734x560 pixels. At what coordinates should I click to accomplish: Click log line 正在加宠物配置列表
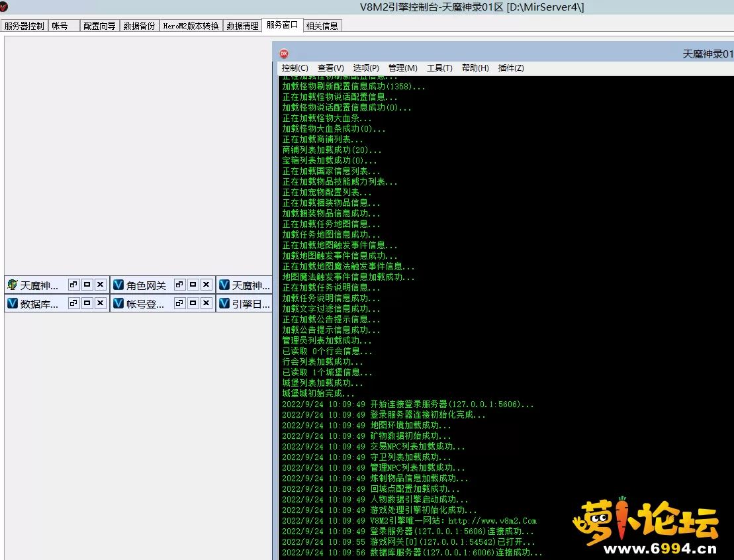[327, 193]
